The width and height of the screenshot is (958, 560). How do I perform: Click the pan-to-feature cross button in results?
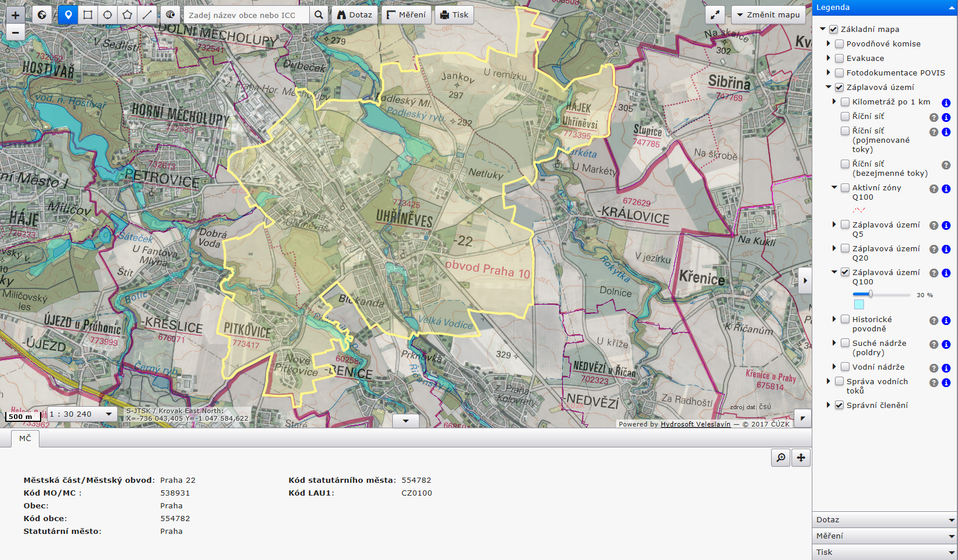click(801, 458)
